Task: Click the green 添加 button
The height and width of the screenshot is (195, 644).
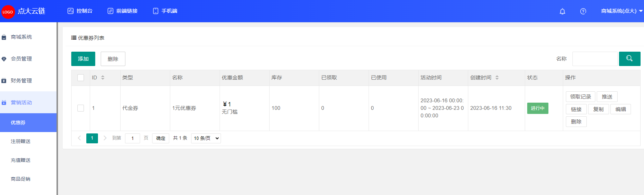Action: pos(83,59)
